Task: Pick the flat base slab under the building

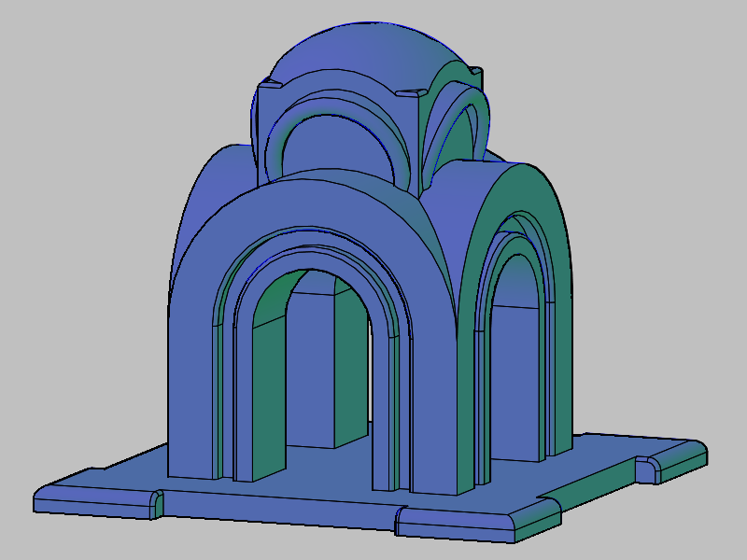Action: coord(371,488)
